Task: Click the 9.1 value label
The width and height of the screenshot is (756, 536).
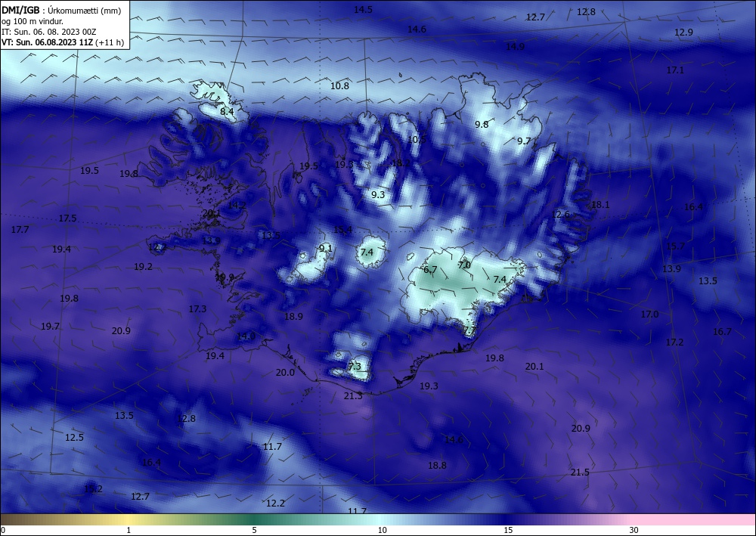Action: 326,248
